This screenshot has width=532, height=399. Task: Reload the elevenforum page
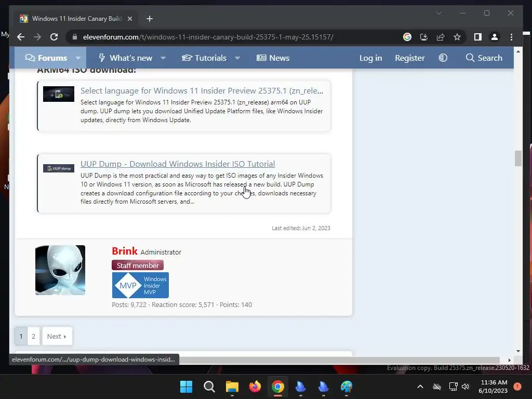pyautogui.click(x=54, y=37)
